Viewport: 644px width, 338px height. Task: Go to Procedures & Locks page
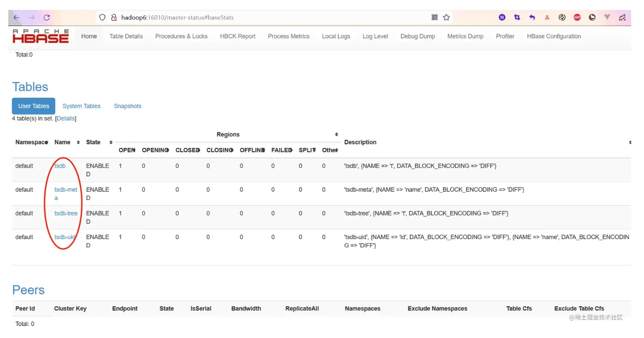[x=181, y=36]
